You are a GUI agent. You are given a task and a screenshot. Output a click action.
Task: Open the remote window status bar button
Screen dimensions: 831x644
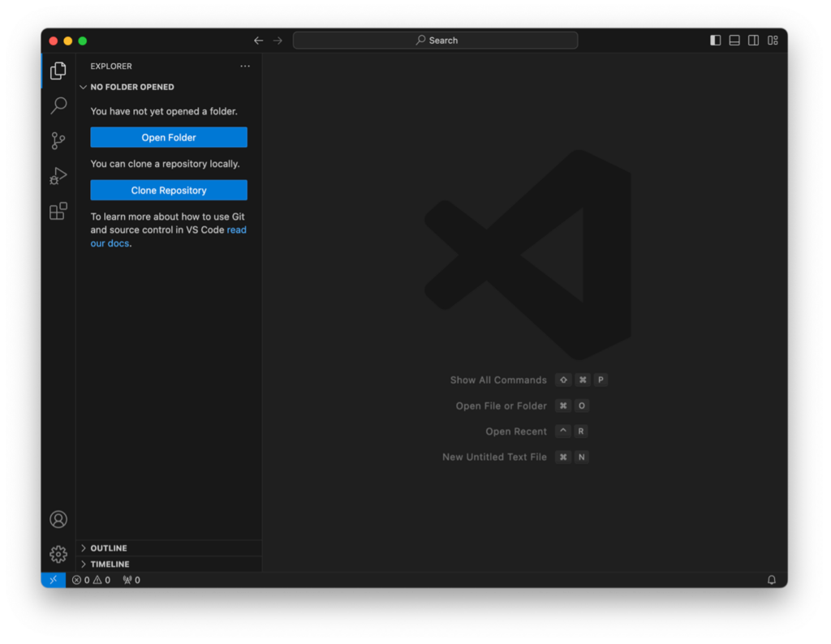point(54,580)
